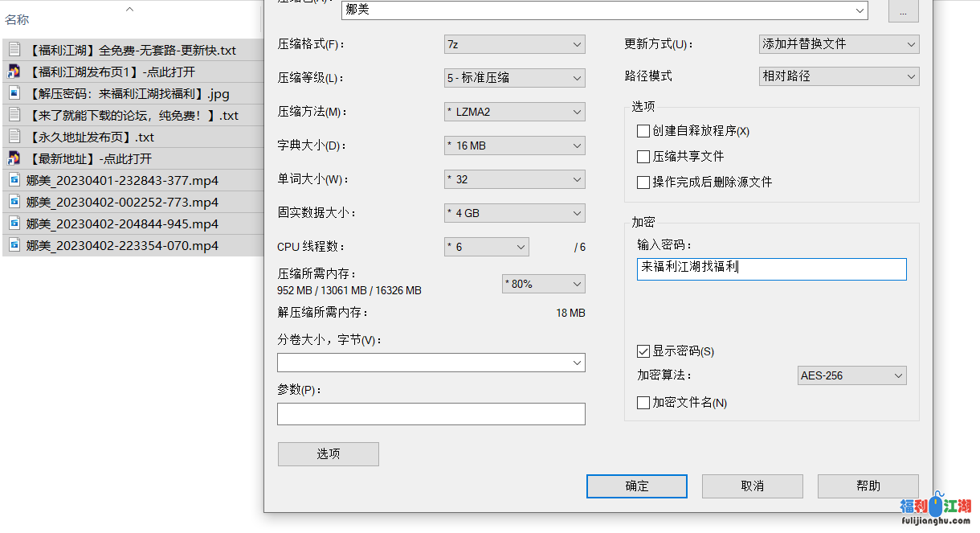Click the image icon of 解压密码 jpg file
Image resolution: width=980 pixels, height=533 pixels.
pyautogui.click(x=14, y=93)
